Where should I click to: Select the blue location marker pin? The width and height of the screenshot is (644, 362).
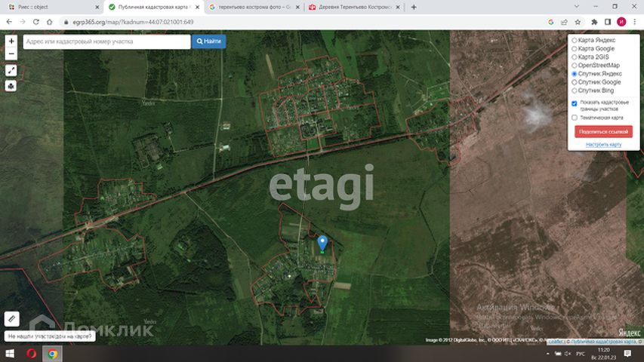pyautogui.click(x=322, y=243)
